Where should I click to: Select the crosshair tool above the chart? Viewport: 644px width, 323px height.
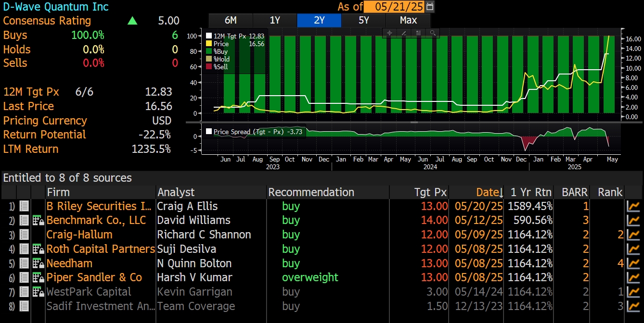click(x=389, y=33)
